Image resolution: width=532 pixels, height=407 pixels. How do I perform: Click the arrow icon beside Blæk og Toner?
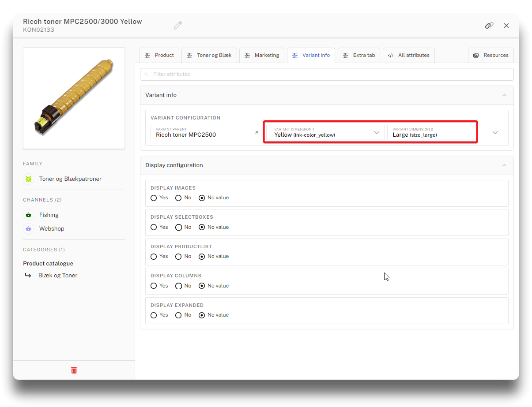click(x=28, y=276)
